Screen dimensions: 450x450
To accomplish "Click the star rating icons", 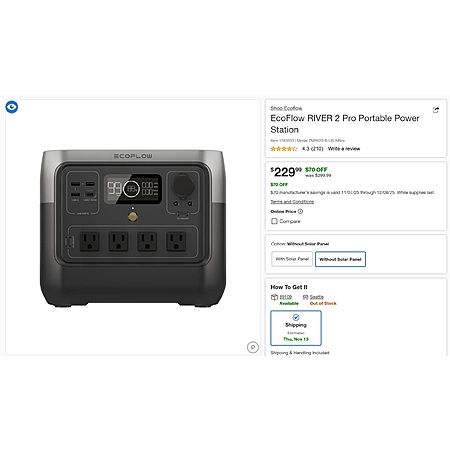I will pos(284,149).
